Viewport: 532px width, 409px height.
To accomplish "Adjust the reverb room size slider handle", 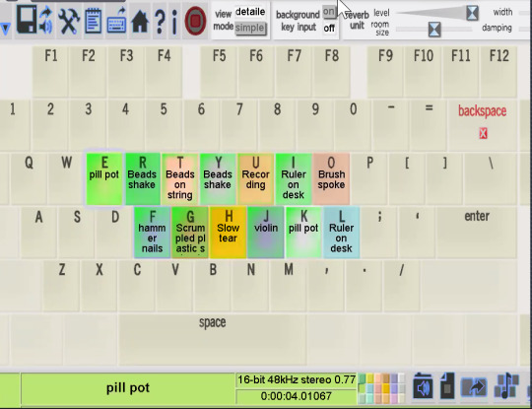I will [x=434, y=30].
